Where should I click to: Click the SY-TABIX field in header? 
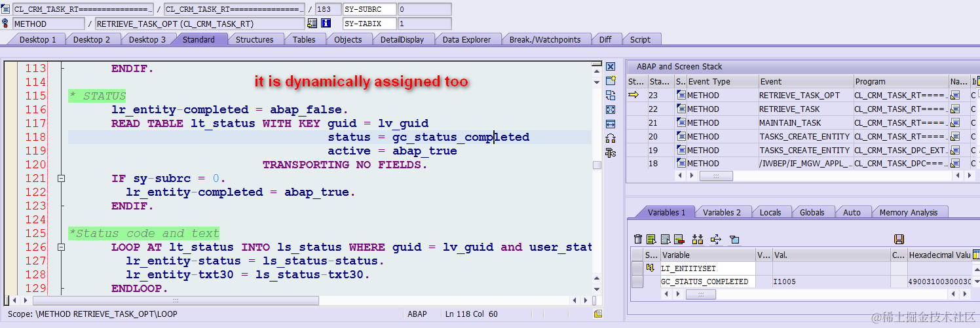[x=369, y=24]
